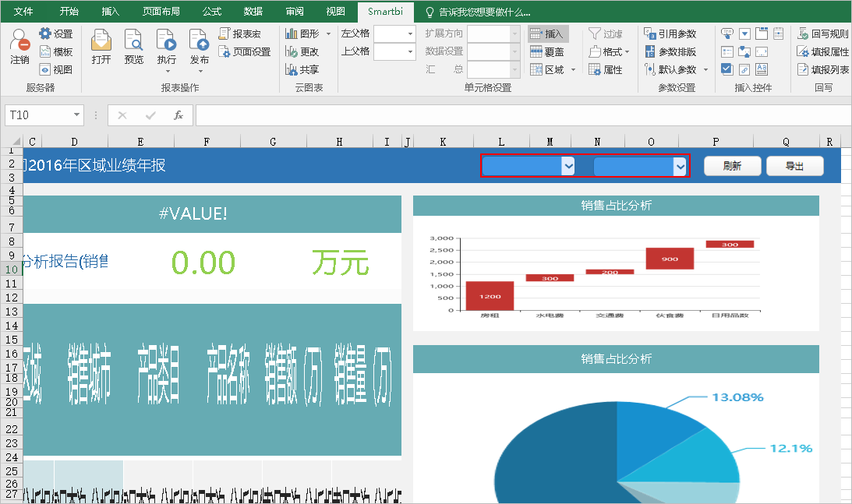Insert a hyperlink control

tap(744, 69)
